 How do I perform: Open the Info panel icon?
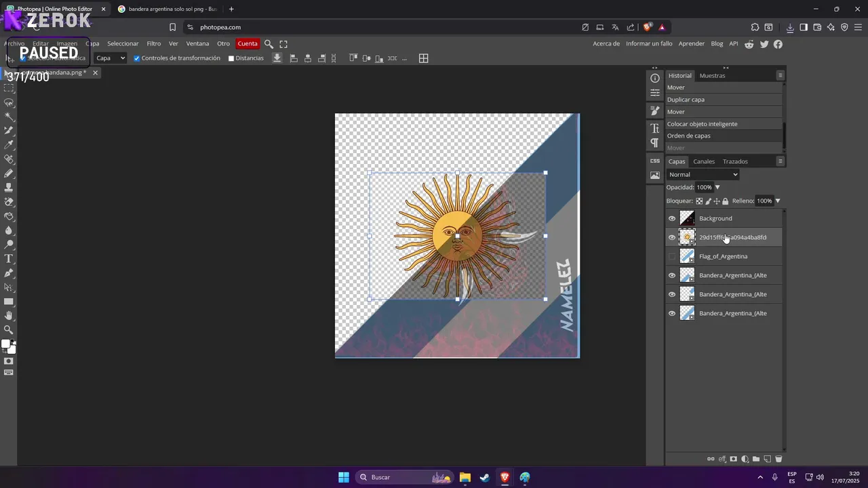654,78
